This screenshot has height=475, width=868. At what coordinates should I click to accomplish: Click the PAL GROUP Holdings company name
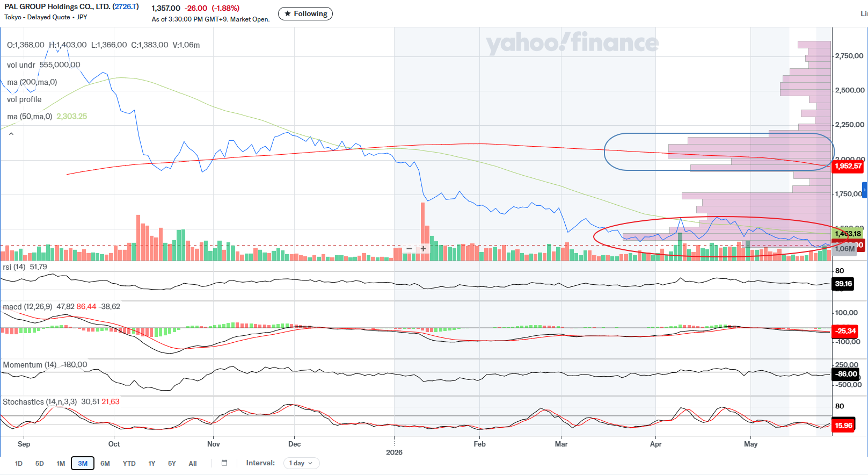57,6
